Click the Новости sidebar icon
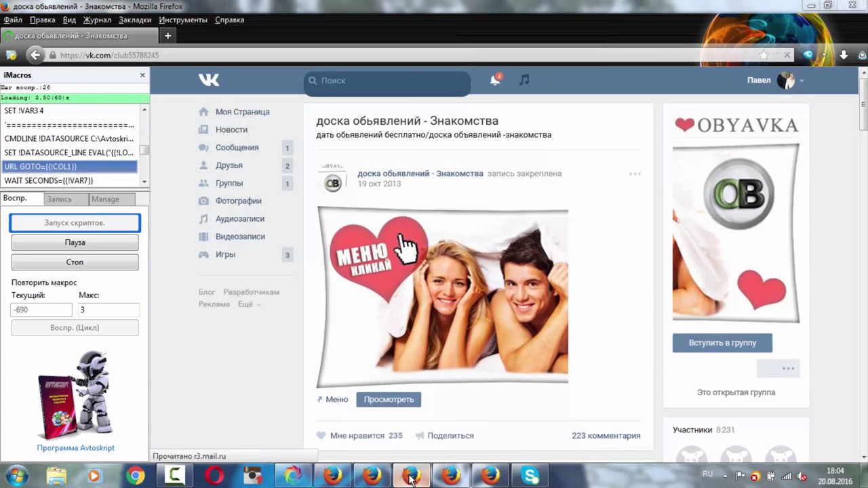The image size is (868, 488). [203, 129]
